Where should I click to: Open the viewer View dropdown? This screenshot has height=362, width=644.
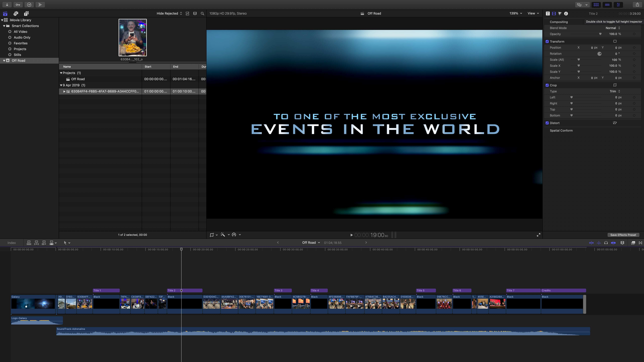533,13
